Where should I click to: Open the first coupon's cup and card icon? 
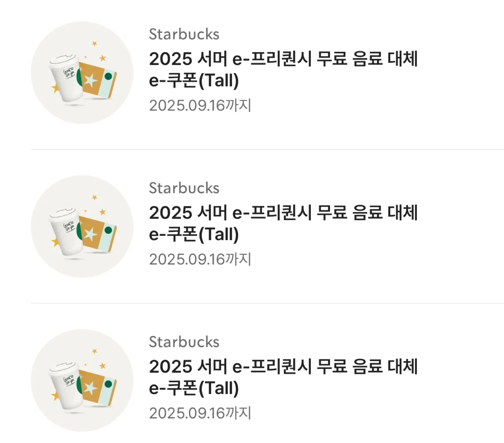coord(82,72)
